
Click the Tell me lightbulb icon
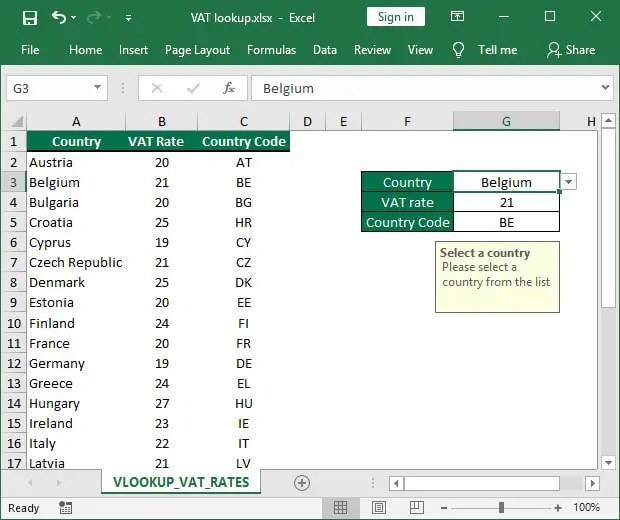458,50
